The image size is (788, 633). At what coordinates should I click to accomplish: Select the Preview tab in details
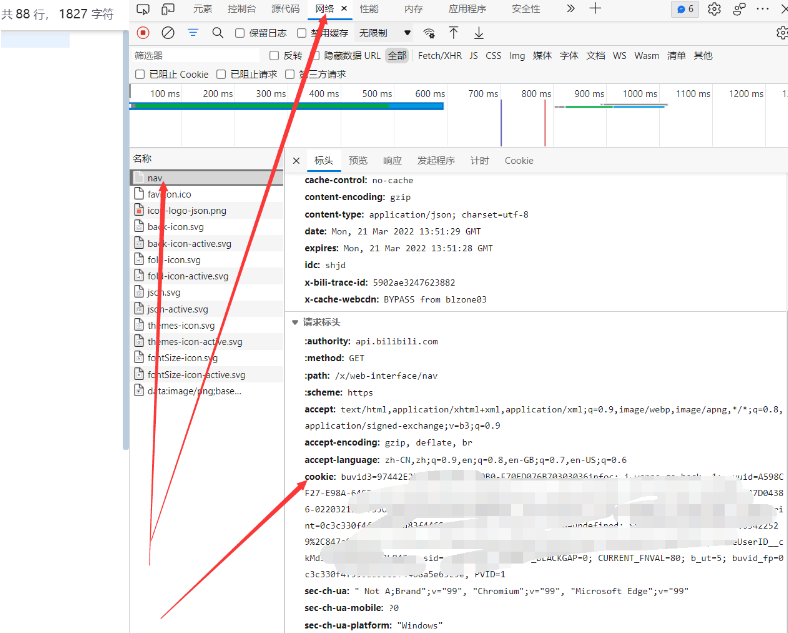[x=358, y=161]
